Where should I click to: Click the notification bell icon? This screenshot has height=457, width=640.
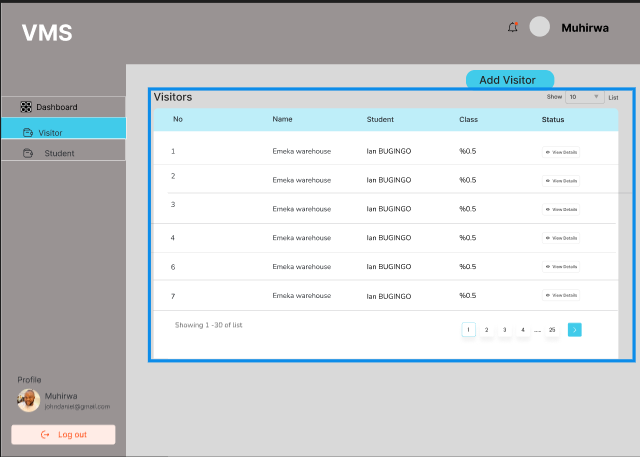tap(513, 27)
